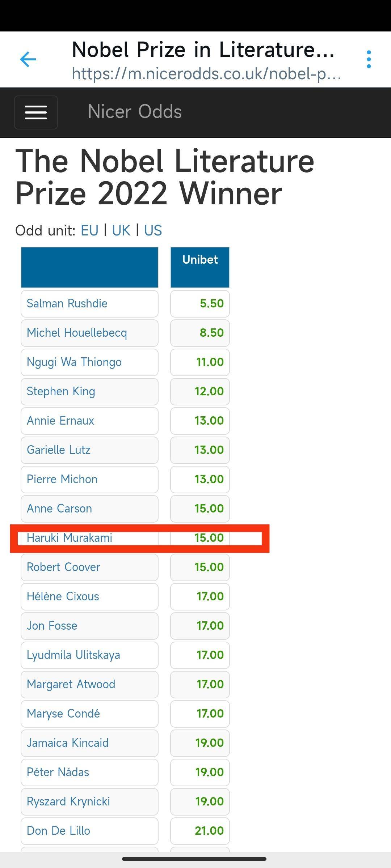Click the Nicer Odds site title
The width and height of the screenshot is (391, 868).
[x=135, y=112]
